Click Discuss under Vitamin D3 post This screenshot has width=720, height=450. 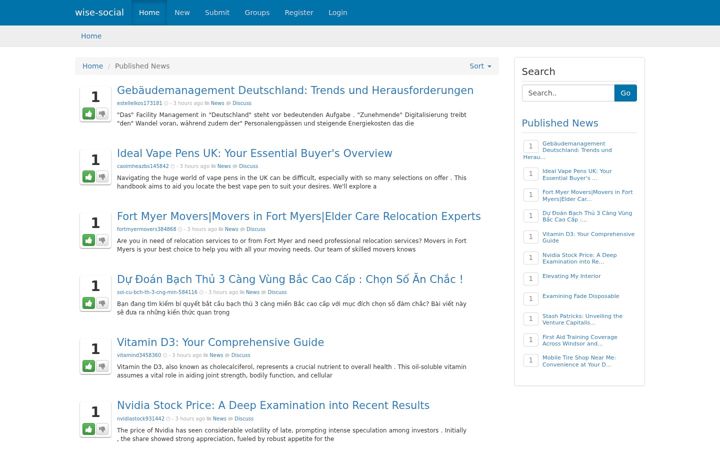[x=241, y=355]
